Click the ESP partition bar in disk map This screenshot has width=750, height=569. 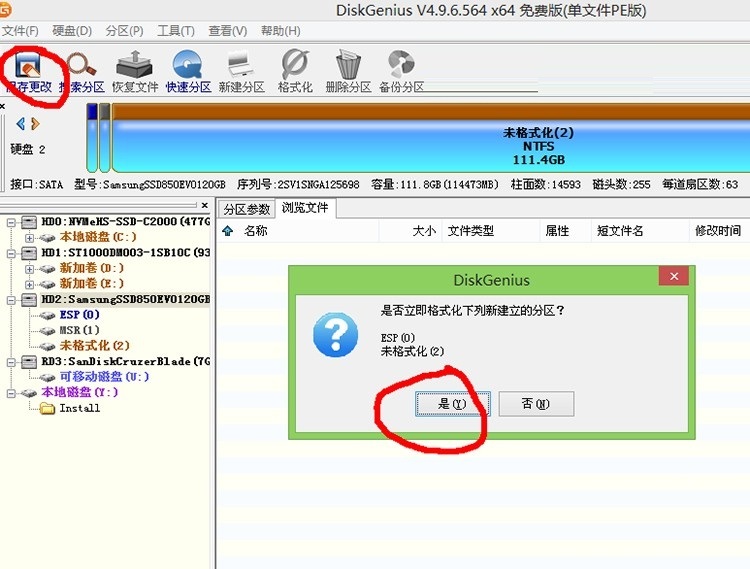[92, 138]
